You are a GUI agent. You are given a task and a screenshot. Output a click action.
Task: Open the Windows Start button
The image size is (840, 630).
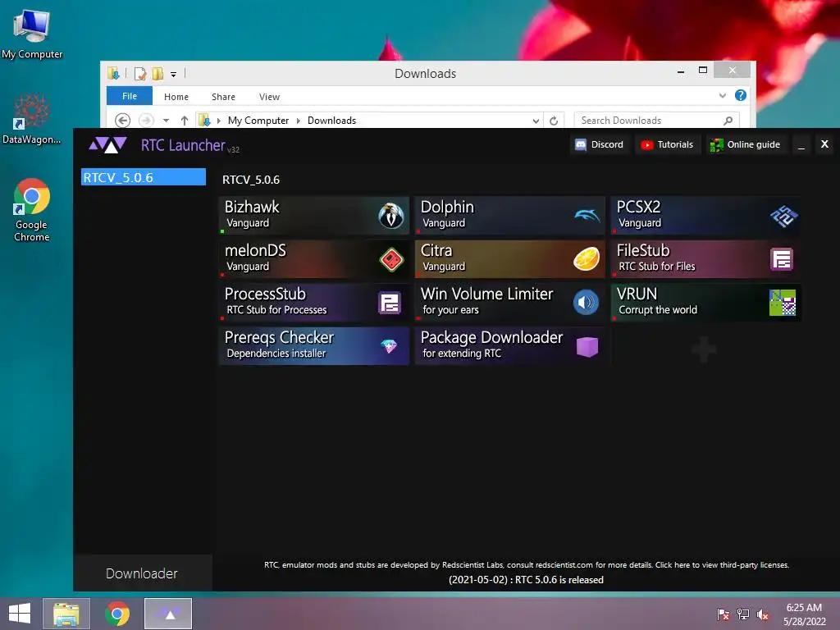click(20, 614)
